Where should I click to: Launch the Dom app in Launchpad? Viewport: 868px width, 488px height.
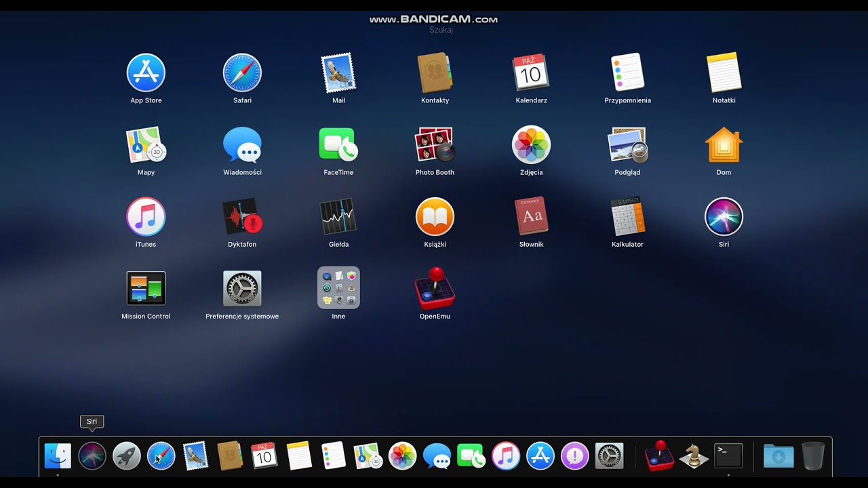pyautogui.click(x=724, y=145)
